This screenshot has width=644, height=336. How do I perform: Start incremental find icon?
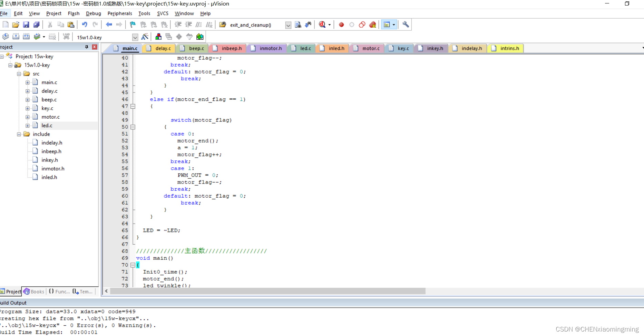click(x=308, y=24)
